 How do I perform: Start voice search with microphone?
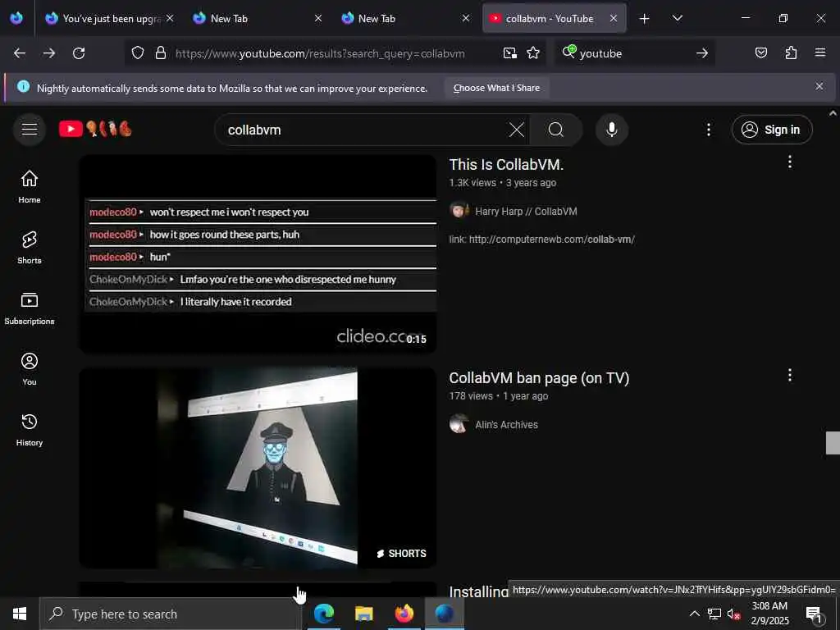(x=612, y=130)
